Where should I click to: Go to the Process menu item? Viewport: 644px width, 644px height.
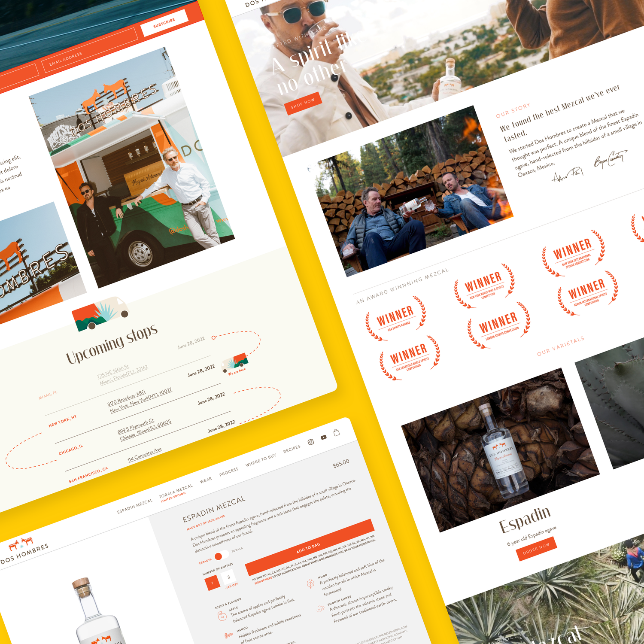coord(229,472)
